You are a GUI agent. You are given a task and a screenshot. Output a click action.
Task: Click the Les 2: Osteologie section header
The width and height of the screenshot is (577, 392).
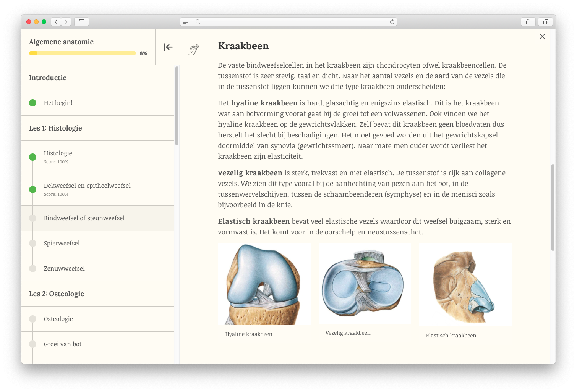click(57, 294)
